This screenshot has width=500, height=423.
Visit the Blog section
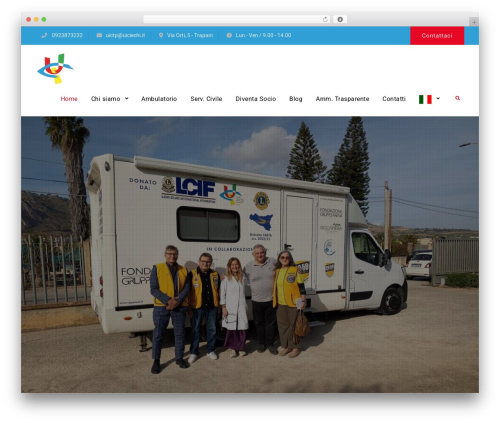click(296, 99)
